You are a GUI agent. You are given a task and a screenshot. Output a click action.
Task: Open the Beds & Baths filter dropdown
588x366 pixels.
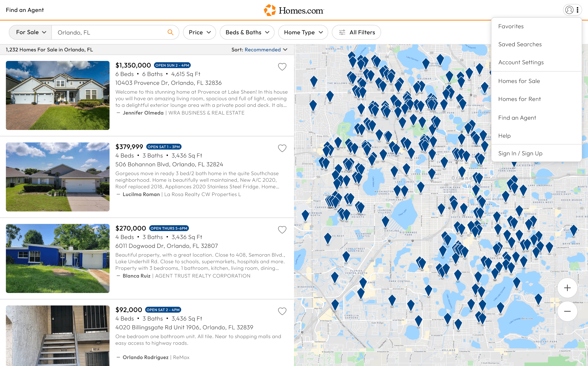[247, 32]
